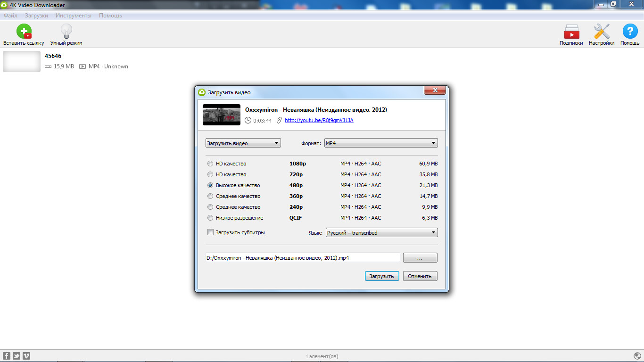Click the 0:03:44 duration text
The height and width of the screenshot is (362, 644).
point(262,120)
